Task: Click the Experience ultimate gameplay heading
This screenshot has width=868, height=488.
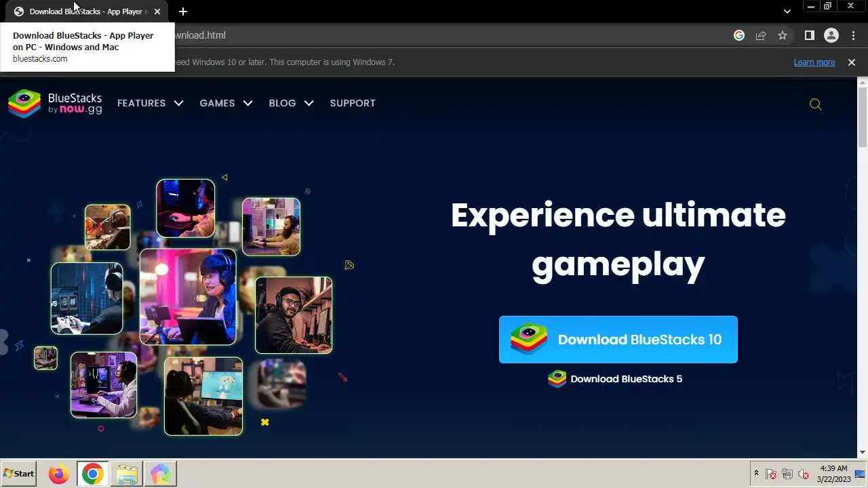Action: [618, 239]
